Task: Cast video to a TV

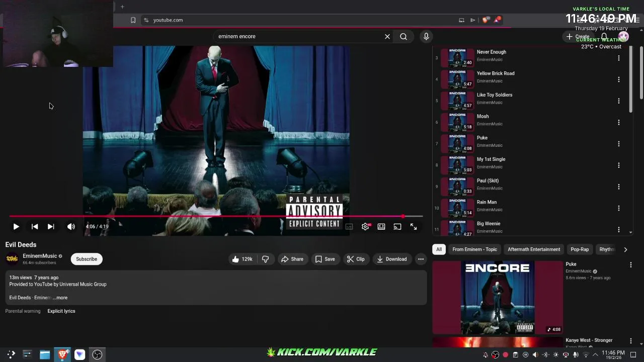Action: tap(397, 227)
